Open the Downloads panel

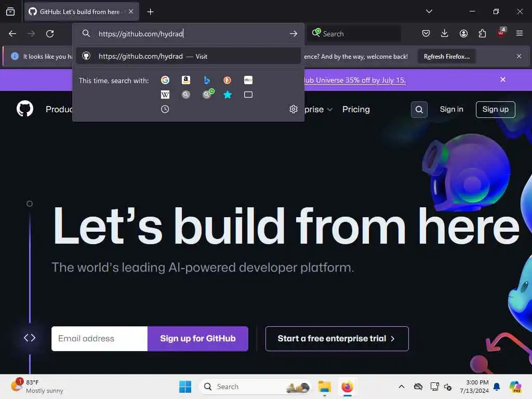click(445, 33)
